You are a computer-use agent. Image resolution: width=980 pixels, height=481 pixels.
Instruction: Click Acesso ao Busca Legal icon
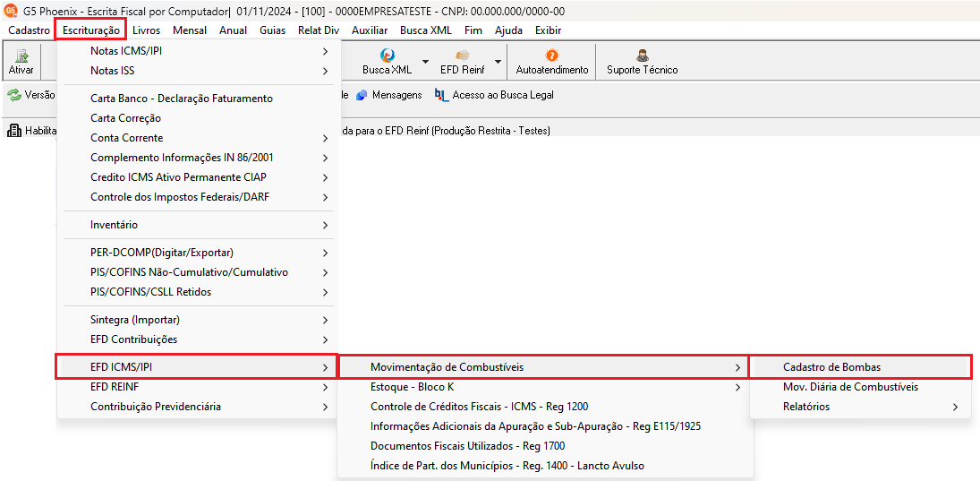coord(442,95)
